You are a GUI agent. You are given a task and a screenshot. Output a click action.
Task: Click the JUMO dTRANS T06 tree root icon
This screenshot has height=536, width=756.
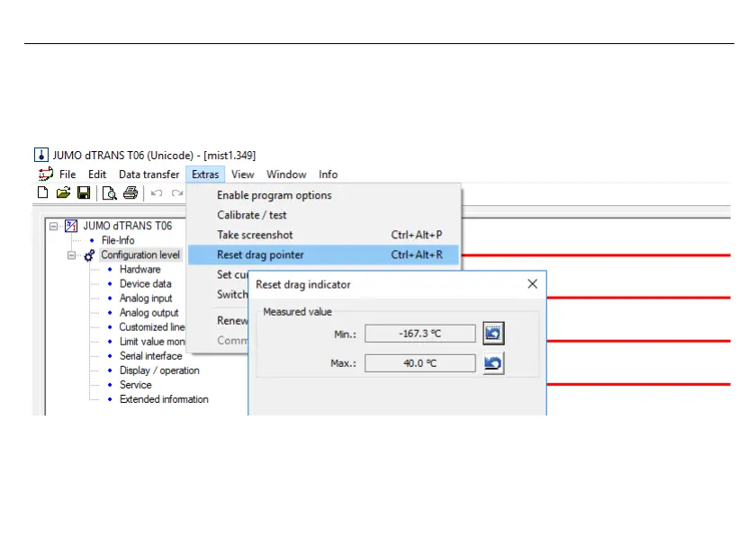click(71, 226)
